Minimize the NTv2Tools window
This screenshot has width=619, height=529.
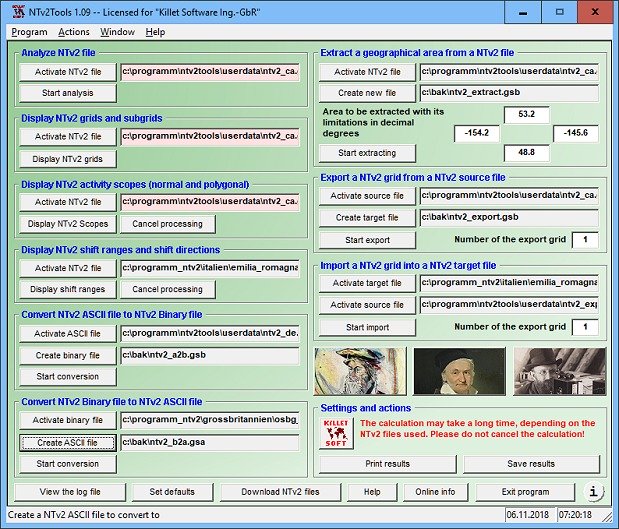point(523,12)
